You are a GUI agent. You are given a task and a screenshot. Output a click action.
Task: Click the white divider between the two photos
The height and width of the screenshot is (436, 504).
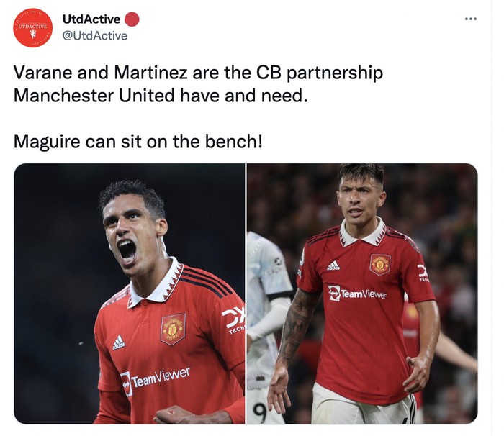click(246, 294)
